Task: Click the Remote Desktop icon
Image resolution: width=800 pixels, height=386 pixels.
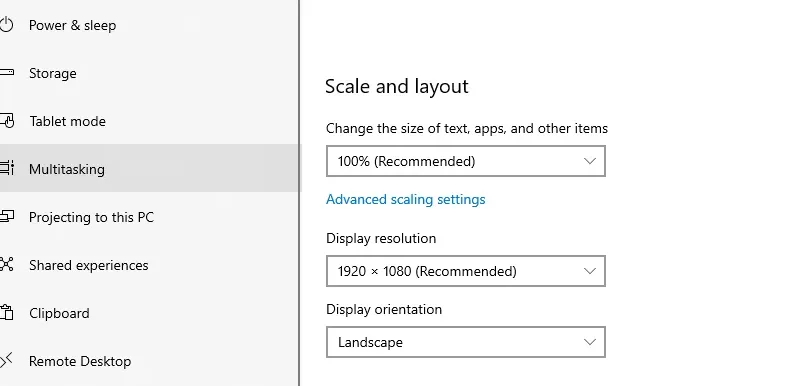Action: (x=6, y=361)
